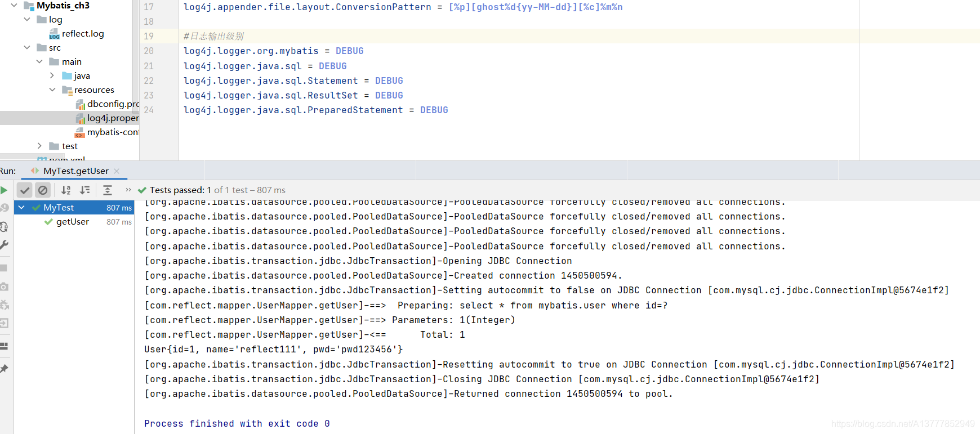Collapse the resources folder arrow
The height and width of the screenshot is (434, 980).
(x=52, y=90)
